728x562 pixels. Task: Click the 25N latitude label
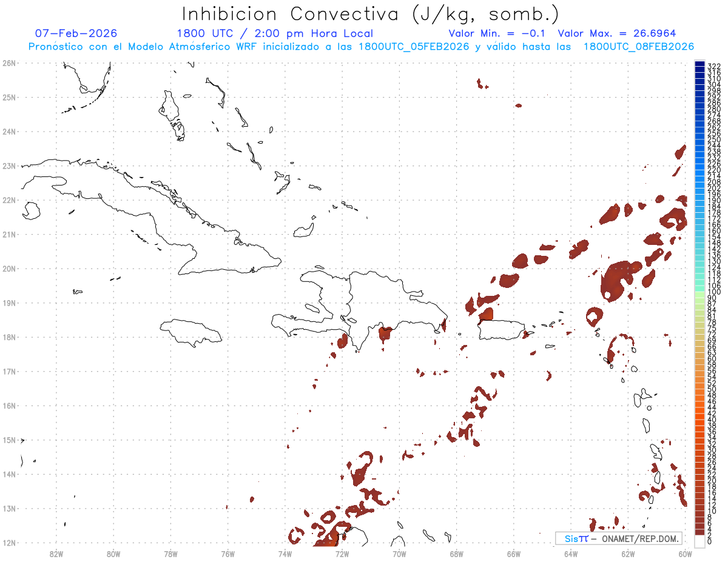pos(8,97)
